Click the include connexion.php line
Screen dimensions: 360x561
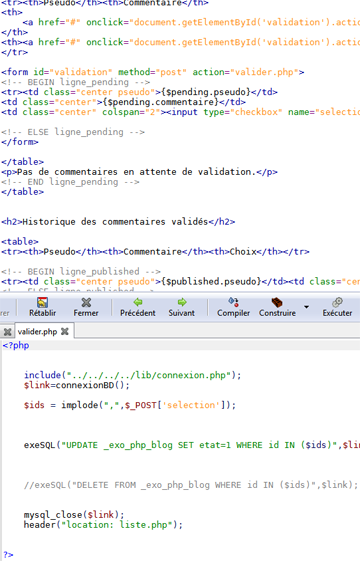(133, 375)
